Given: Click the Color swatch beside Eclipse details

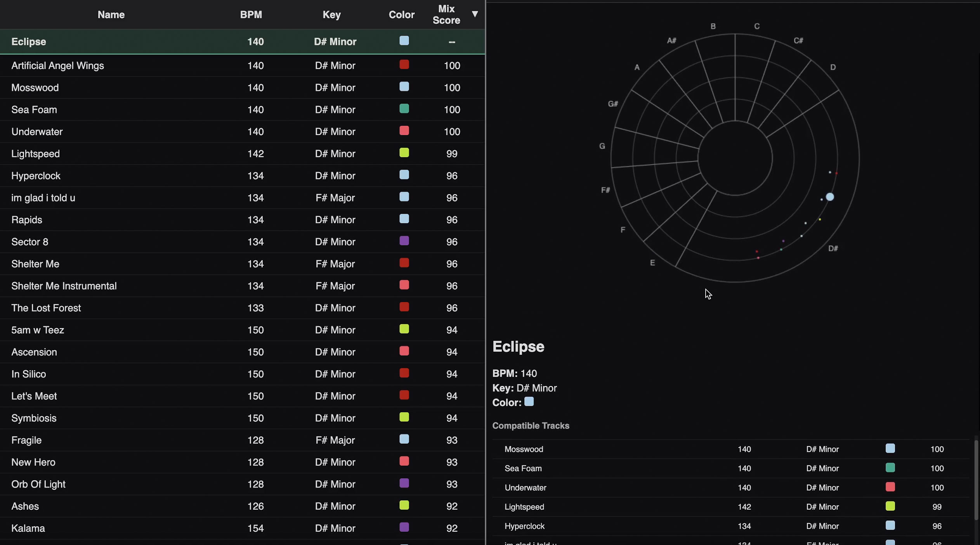Looking at the screenshot, I should point(529,402).
